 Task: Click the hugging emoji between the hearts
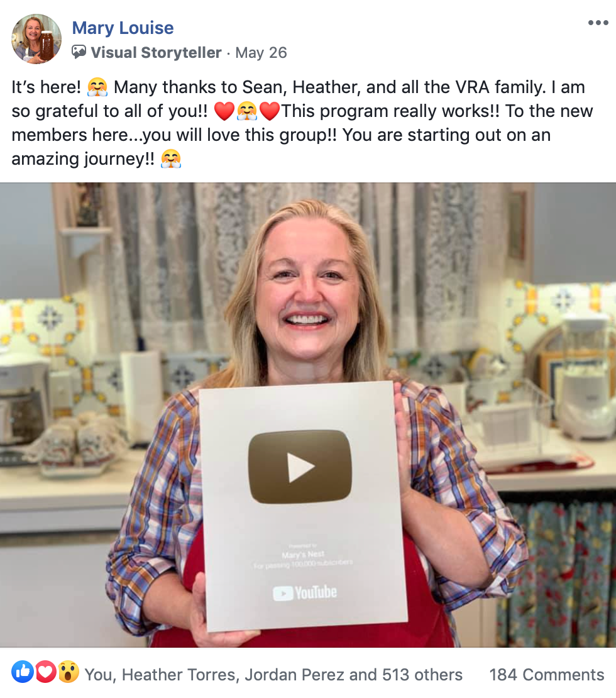click(x=247, y=111)
